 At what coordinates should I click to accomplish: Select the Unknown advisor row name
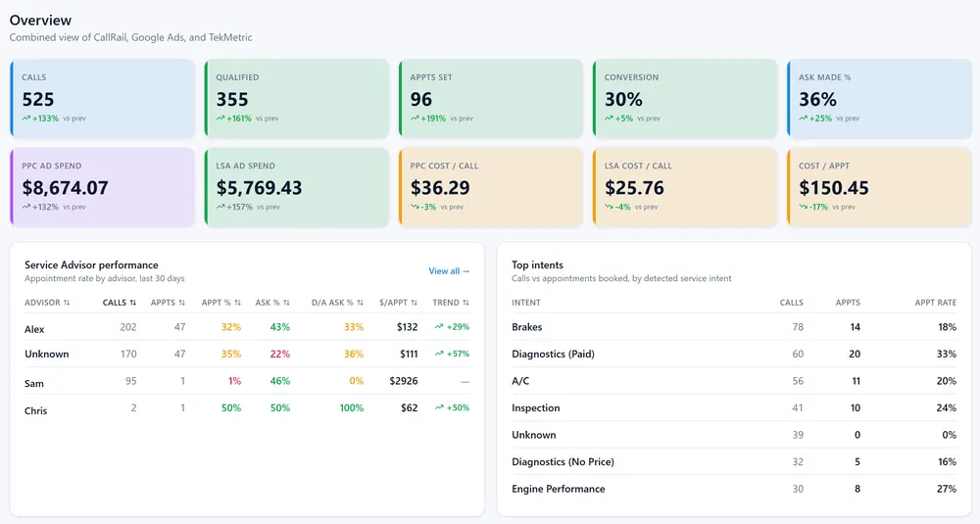pos(47,355)
